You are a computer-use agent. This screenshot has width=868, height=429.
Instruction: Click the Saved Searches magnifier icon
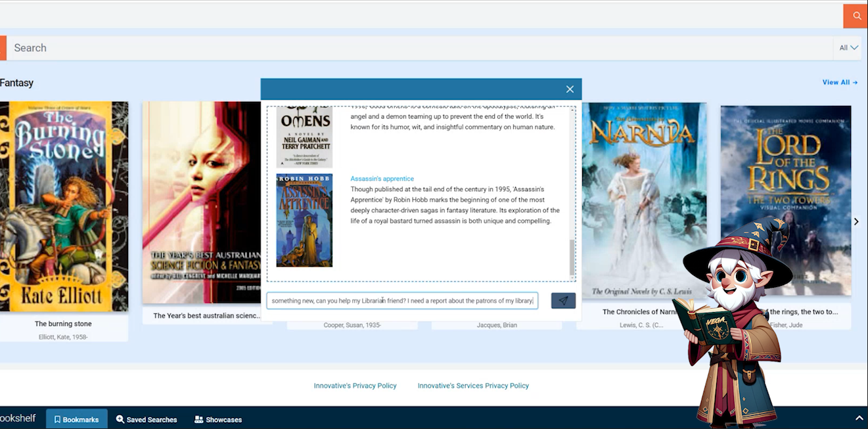pos(120,419)
